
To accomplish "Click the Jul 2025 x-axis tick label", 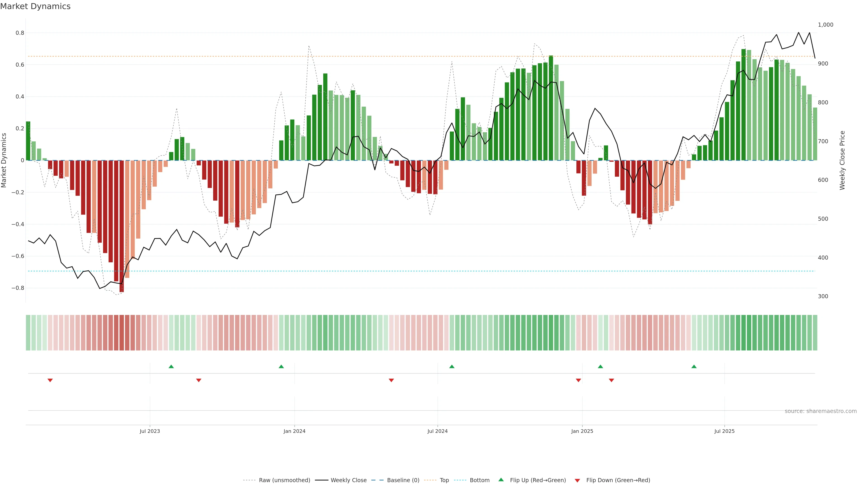I will pos(724,432).
